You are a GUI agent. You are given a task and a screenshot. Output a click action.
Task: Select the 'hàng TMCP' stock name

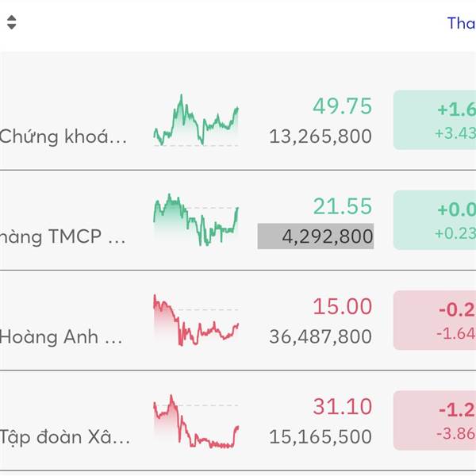[63, 236]
